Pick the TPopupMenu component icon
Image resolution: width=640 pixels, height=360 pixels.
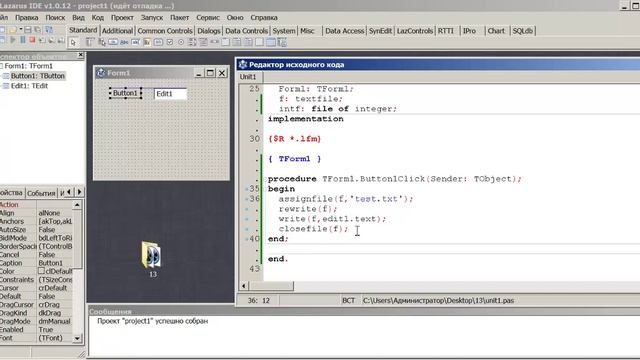click(x=102, y=42)
